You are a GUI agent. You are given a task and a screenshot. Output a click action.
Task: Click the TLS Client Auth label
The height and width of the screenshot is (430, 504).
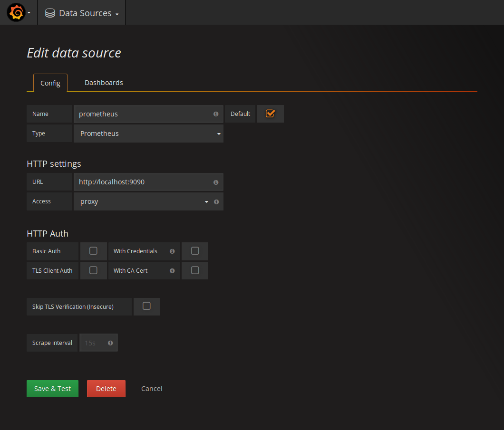coord(52,271)
